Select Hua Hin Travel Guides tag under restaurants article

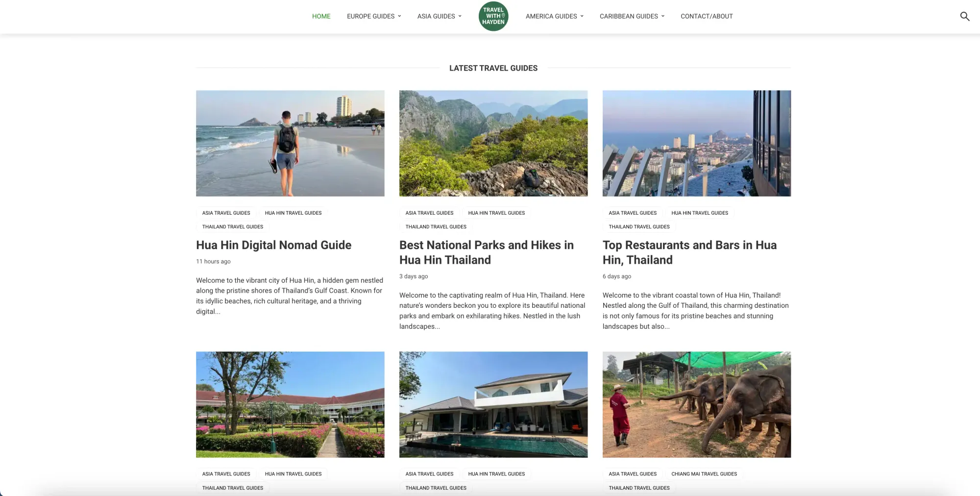(x=700, y=213)
